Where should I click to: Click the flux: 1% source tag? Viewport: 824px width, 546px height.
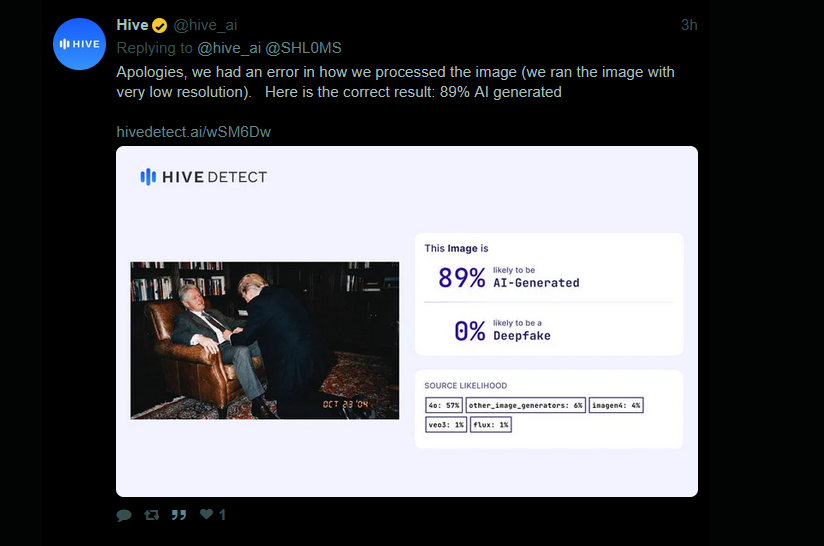coord(491,425)
